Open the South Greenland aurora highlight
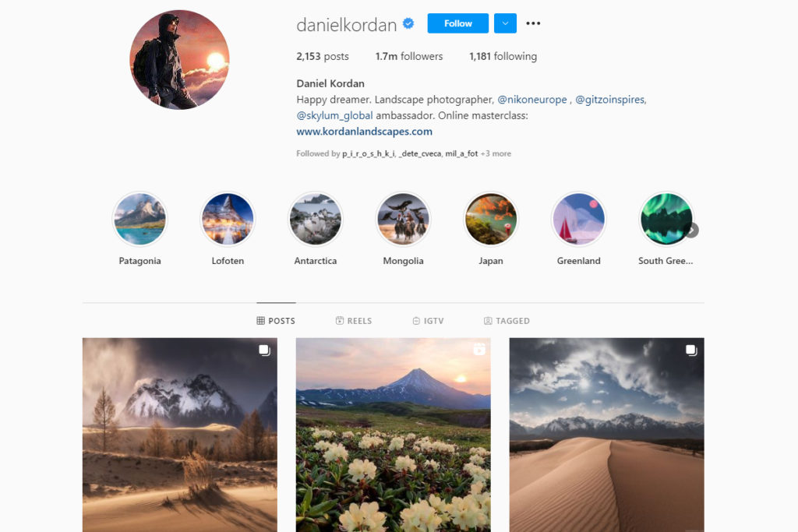The image size is (798, 532). coord(666,219)
